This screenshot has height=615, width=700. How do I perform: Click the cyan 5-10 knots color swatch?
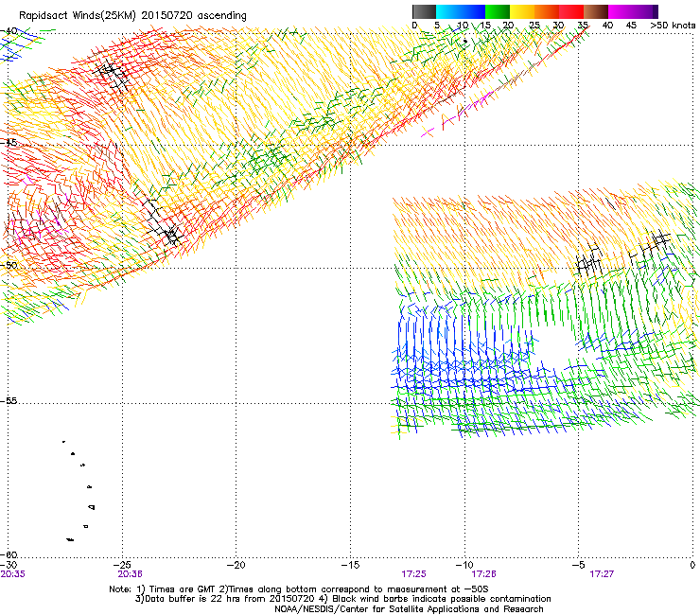pos(447,11)
